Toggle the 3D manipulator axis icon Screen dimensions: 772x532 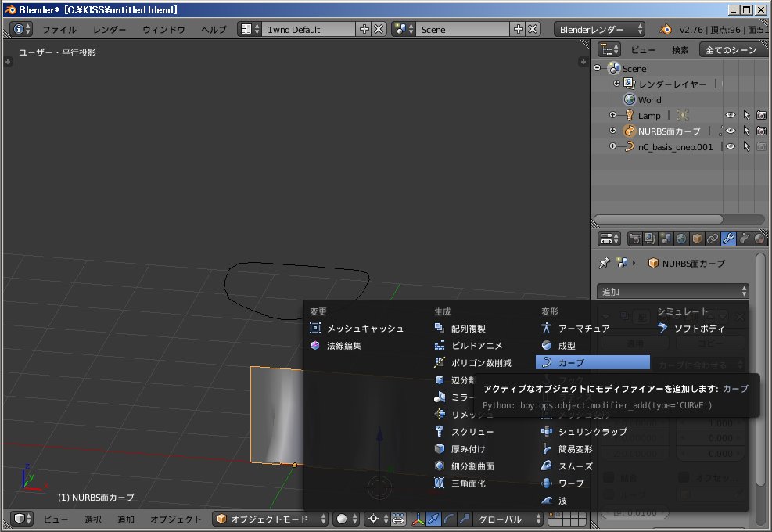418,519
